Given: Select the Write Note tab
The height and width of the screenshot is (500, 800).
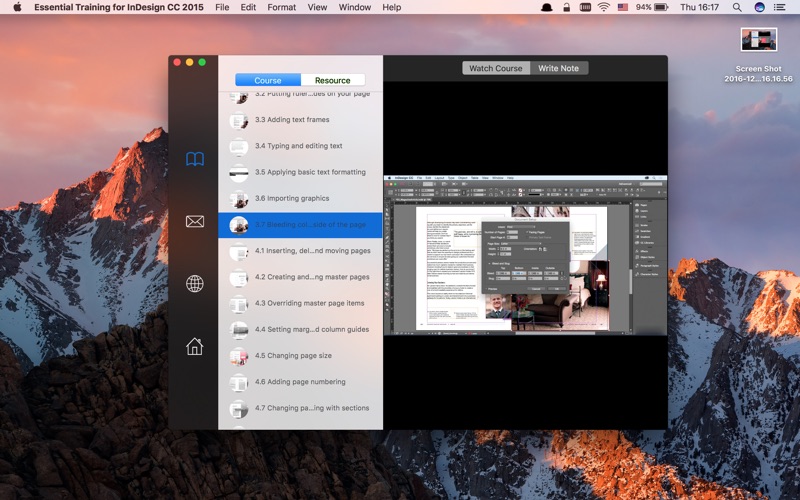Looking at the screenshot, I should [559, 68].
